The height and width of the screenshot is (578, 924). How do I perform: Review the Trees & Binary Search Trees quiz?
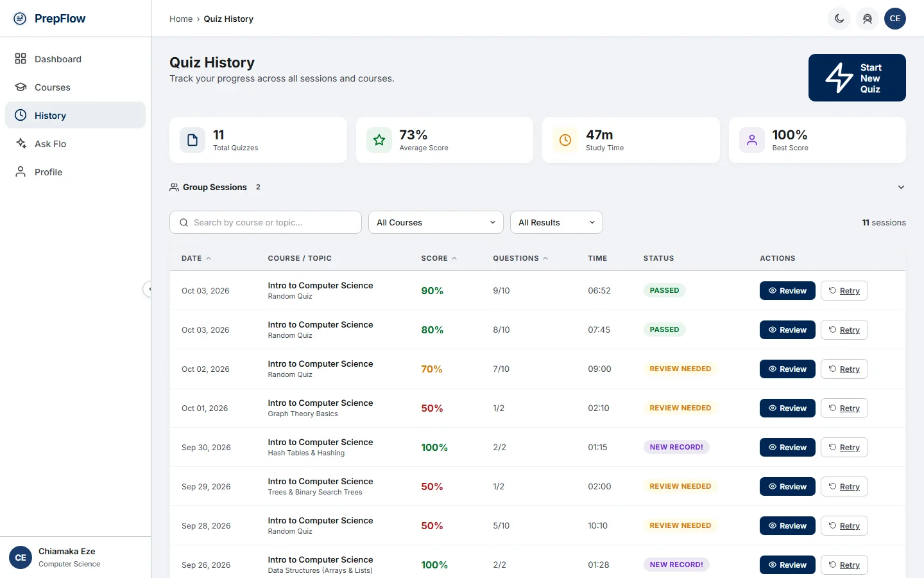pos(787,486)
